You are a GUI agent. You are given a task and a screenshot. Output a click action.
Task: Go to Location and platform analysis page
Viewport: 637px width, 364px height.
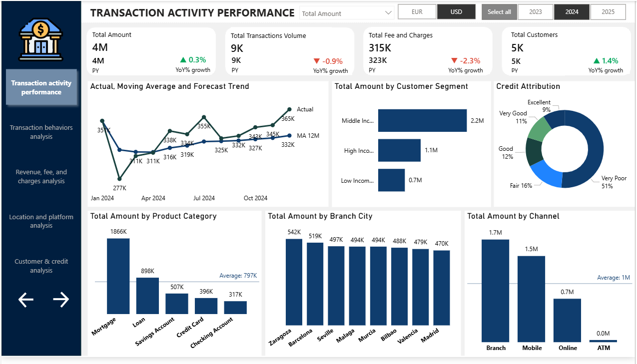pyautogui.click(x=41, y=221)
